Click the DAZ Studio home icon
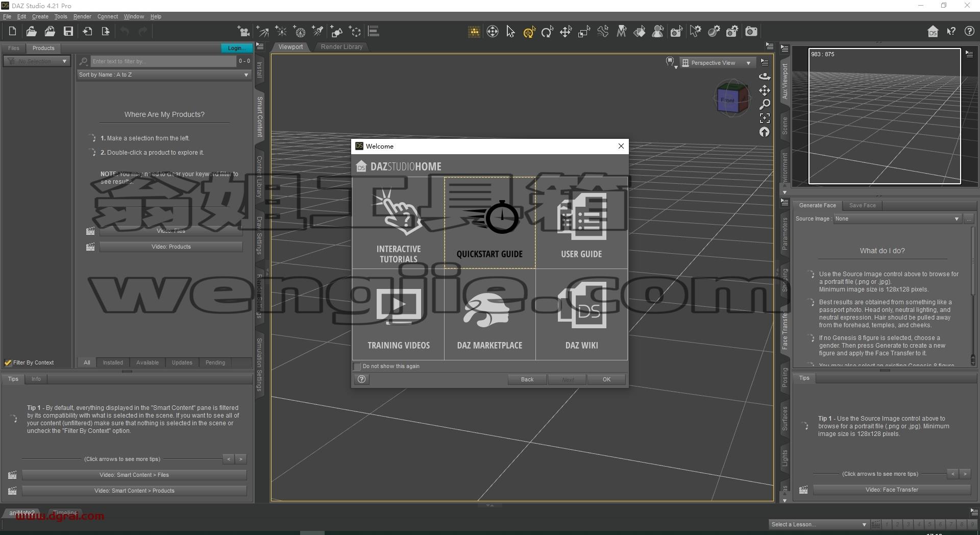 coord(933,32)
